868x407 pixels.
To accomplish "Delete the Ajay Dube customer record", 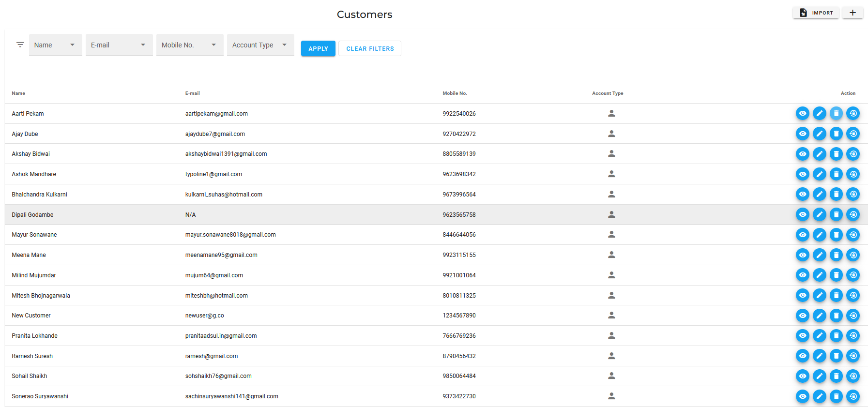I will [836, 134].
